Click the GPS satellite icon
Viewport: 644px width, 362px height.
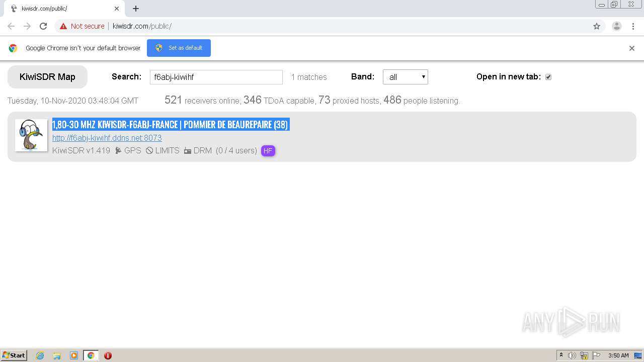[x=118, y=150]
